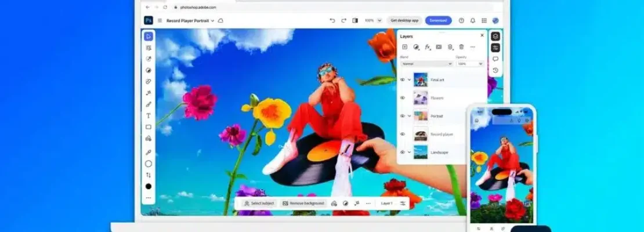Hide the Flowers layer
This screenshot has width=644, height=232.
pyautogui.click(x=403, y=97)
